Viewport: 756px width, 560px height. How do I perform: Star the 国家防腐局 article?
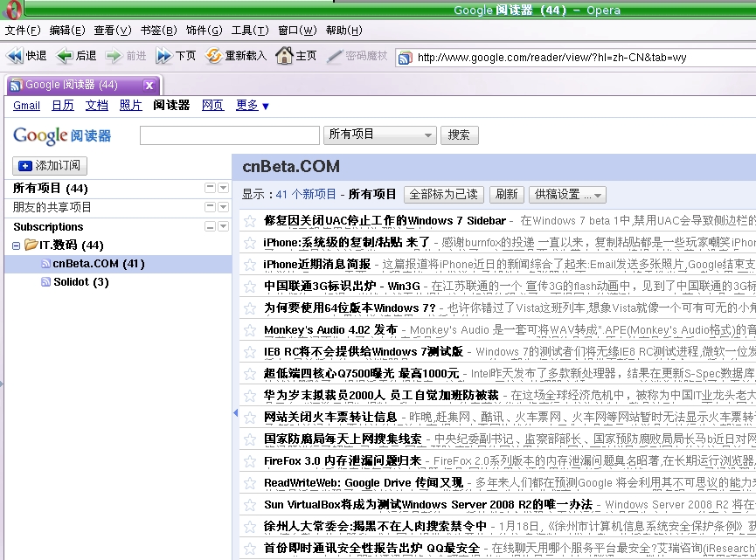(x=250, y=439)
